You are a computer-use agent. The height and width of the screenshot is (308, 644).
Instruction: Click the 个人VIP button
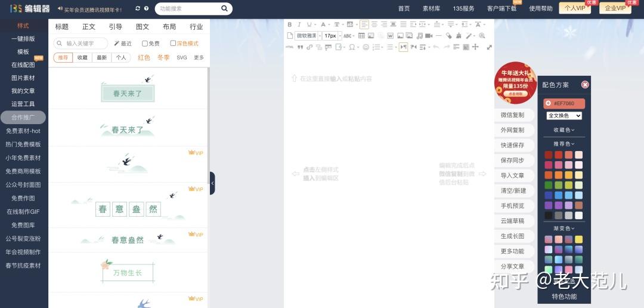(x=575, y=8)
